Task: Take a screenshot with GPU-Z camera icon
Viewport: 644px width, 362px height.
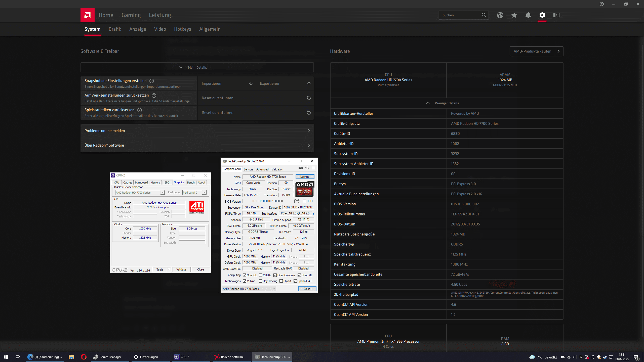Action: coord(300,168)
